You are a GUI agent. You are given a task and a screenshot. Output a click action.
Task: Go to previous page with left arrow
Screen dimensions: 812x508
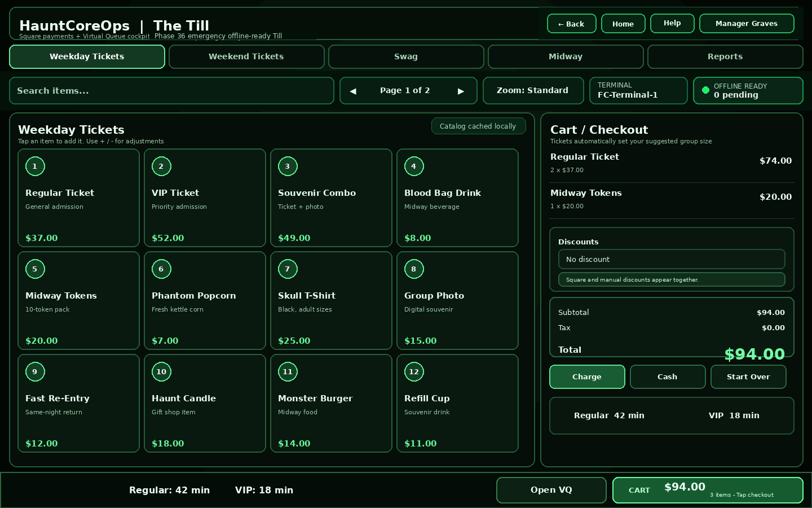[x=353, y=91]
